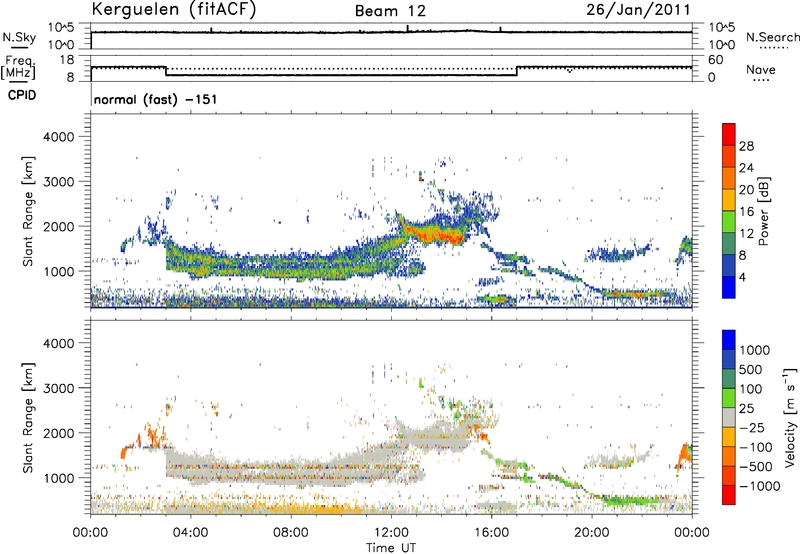This screenshot has width=800, height=554.
Task: Click the frequency step line near 17:00
Action: tap(517, 71)
